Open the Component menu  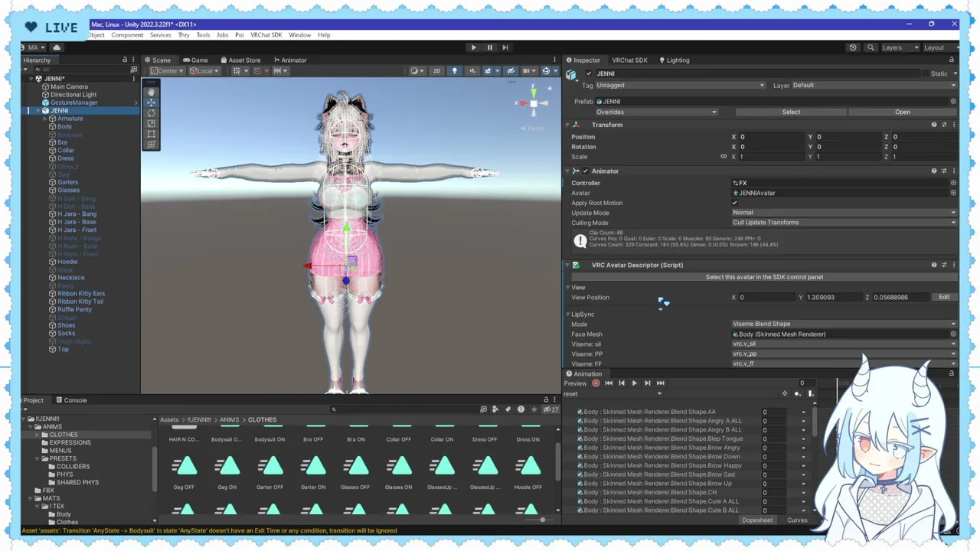click(127, 35)
